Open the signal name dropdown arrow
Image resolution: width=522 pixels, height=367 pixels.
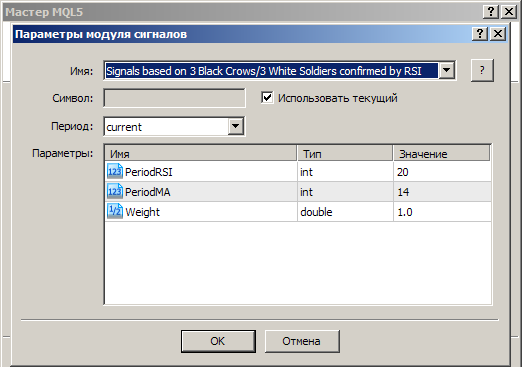(446, 71)
